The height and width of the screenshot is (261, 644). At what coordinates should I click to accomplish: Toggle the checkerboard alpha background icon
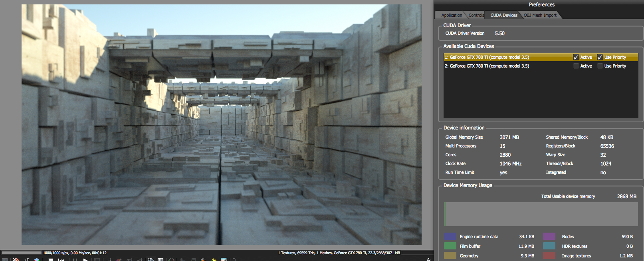161,260
